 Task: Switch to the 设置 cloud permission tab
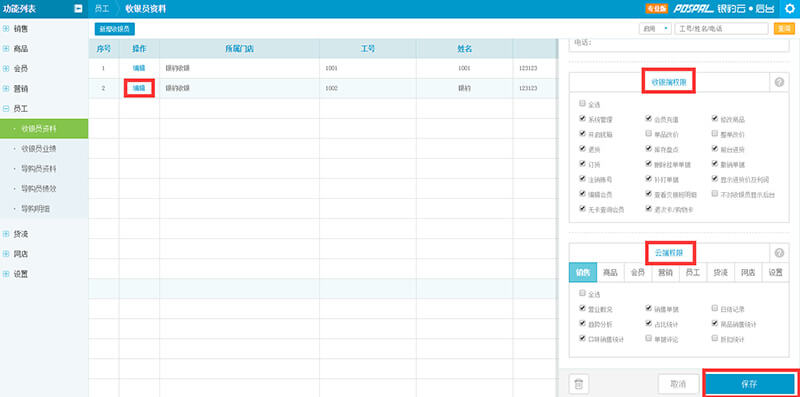[x=776, y=272]
